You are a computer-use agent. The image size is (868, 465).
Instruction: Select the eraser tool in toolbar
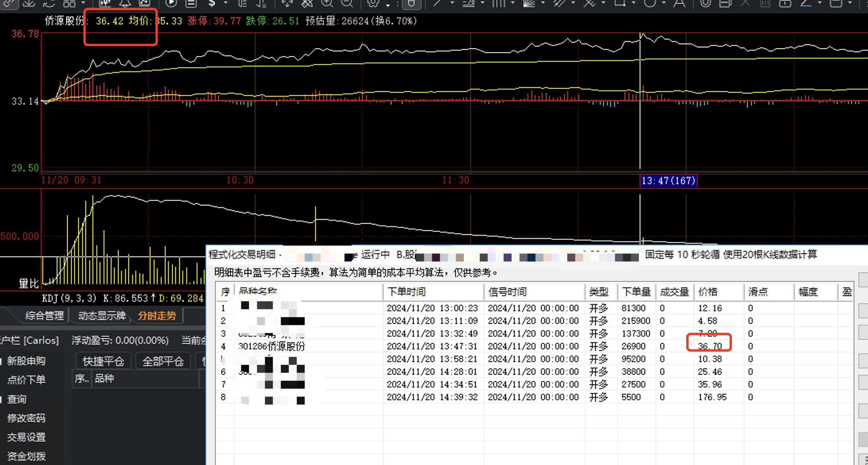(307, 3)
